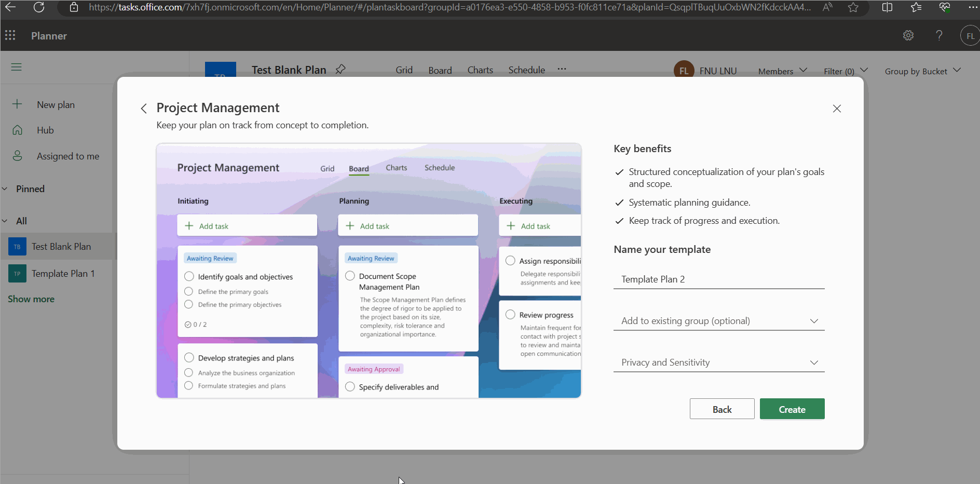Viewport: 980px width, 484px height.
Task: Click the TB icon of Test Blank Plan
Action: pyautogui.click(x=17, y=247)
